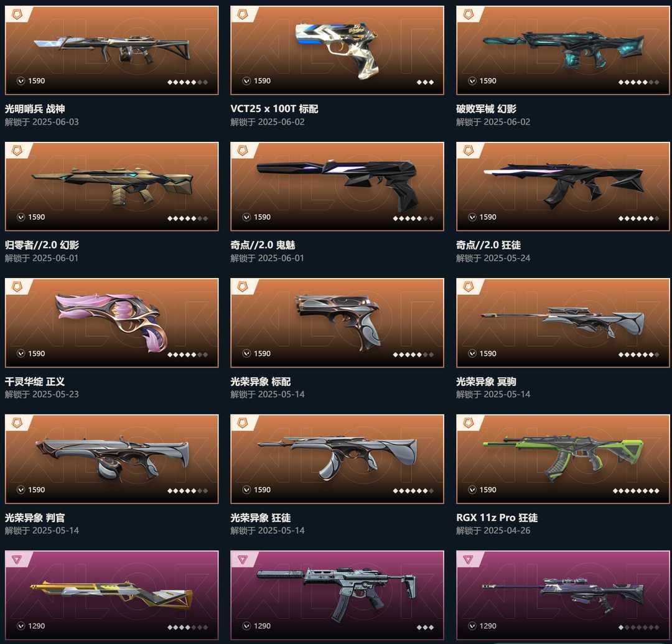The image size is (672, 644).
Task: Click the tier badge on VCT25 x 100T 标配 card
Action: coord(243,14)
